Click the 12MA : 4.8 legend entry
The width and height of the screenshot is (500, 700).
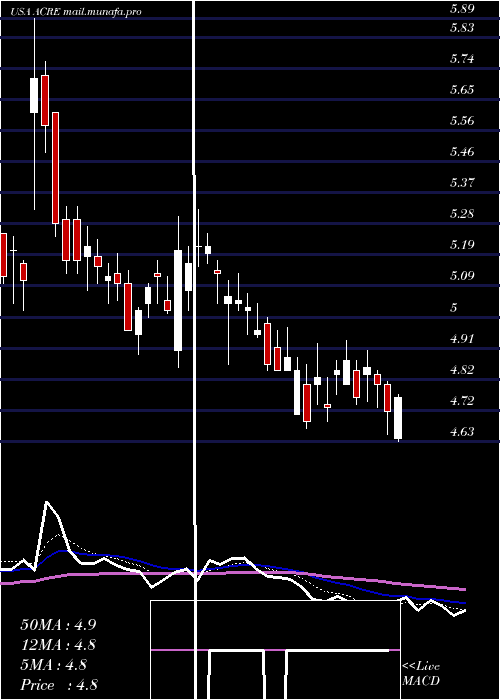58,645
